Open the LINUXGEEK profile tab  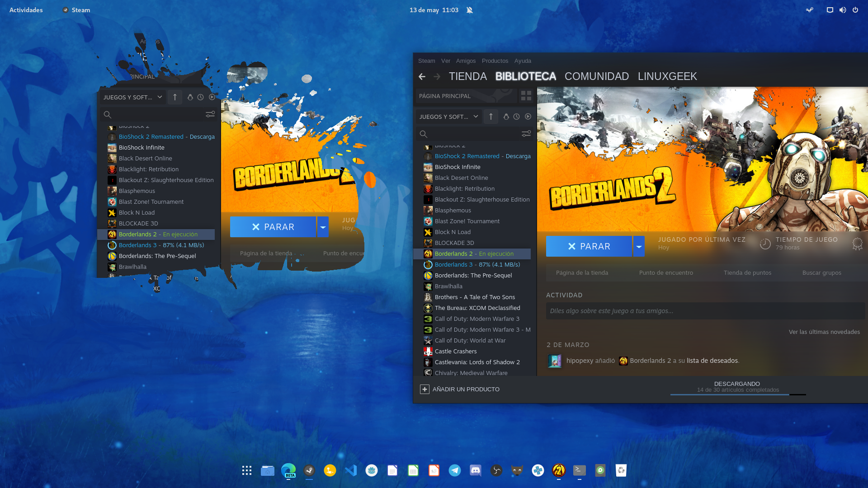click(x=667, y=76)
